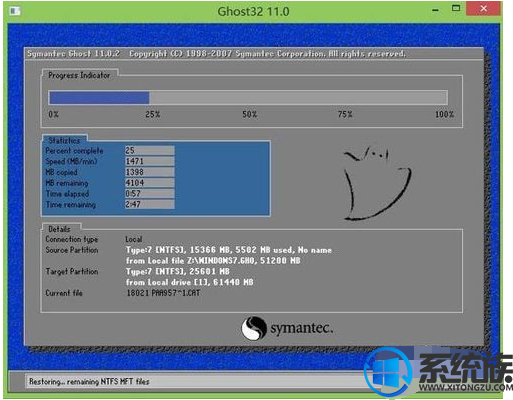This screenshot has width=513, height=400.
Task: Click the Details group title
Action: click(x=59, y=229)
